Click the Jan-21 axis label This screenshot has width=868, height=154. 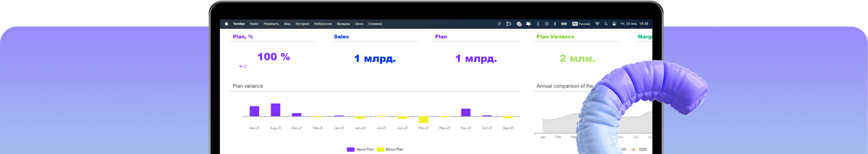click(339, 128)
